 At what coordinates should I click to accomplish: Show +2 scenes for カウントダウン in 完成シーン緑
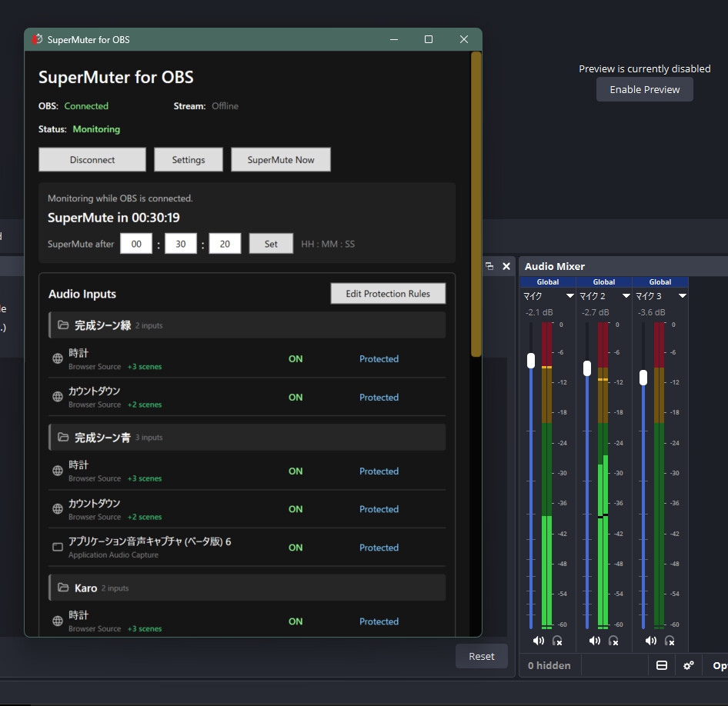click(145, 405)
